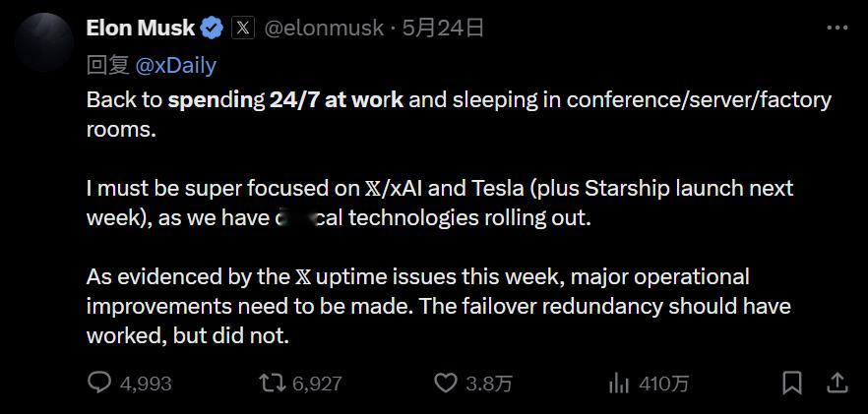Click the bold 'spending 24/7 at work' text
This screenshot has width=868, height=414.
coord(285,100)
